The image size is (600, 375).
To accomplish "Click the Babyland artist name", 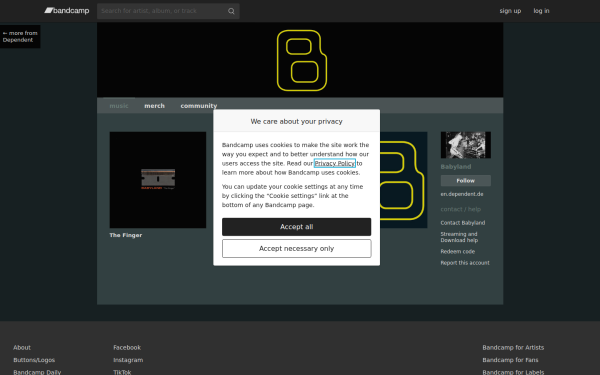I will [x=456, y=166].
